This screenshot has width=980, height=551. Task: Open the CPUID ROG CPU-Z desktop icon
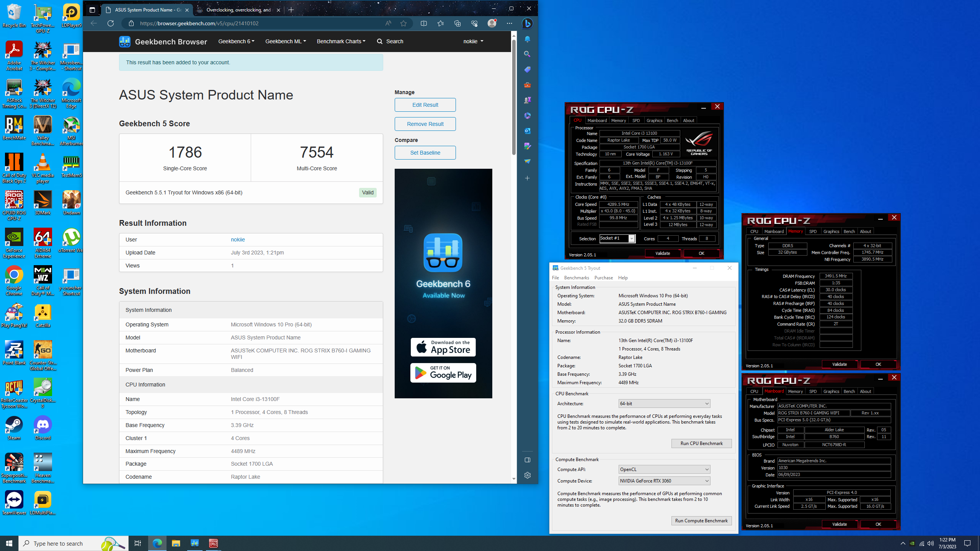click(x=14, y=206)
